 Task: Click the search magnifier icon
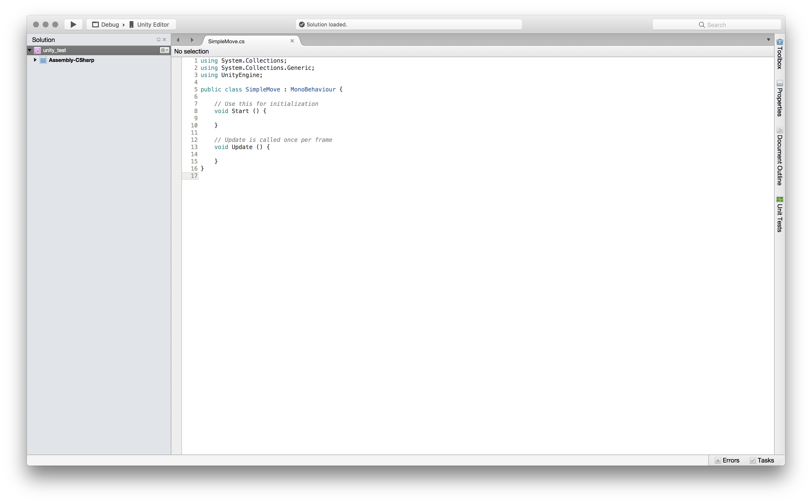(x=701, y=25)
